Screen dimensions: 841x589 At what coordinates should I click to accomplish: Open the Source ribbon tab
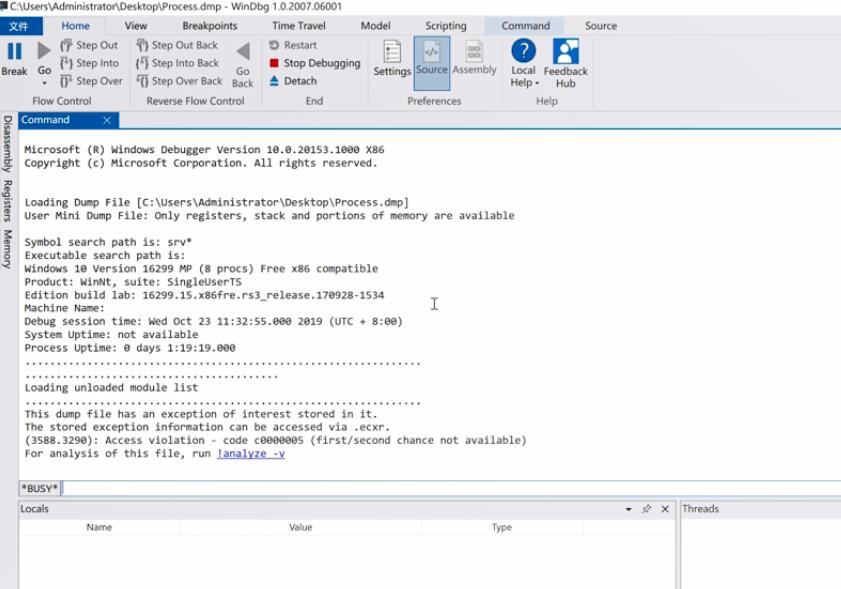(x=601, y=26)
